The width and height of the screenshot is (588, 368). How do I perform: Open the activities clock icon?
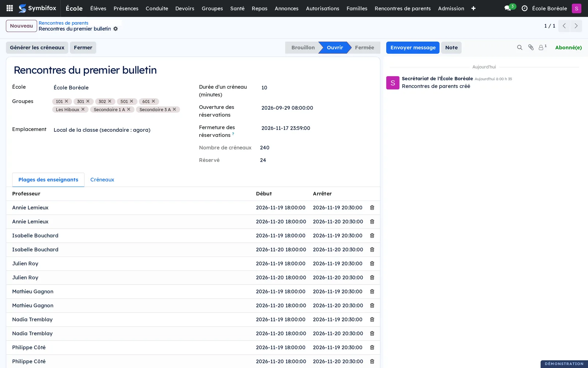524,8
